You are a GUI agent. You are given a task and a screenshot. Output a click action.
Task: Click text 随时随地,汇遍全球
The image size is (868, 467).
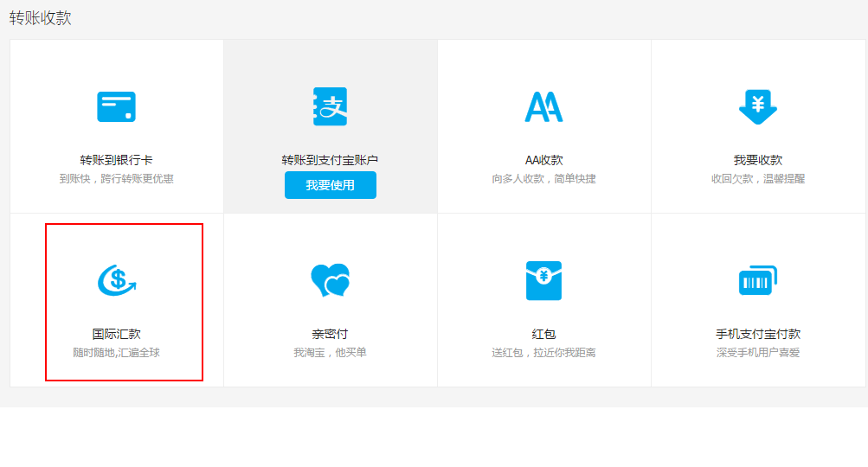pyautogui.click(x=116, y=353)
